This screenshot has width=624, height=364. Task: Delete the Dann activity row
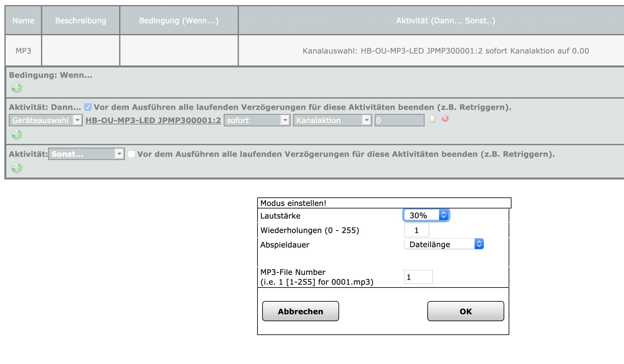pyautogui.click(x=445, y=119)
